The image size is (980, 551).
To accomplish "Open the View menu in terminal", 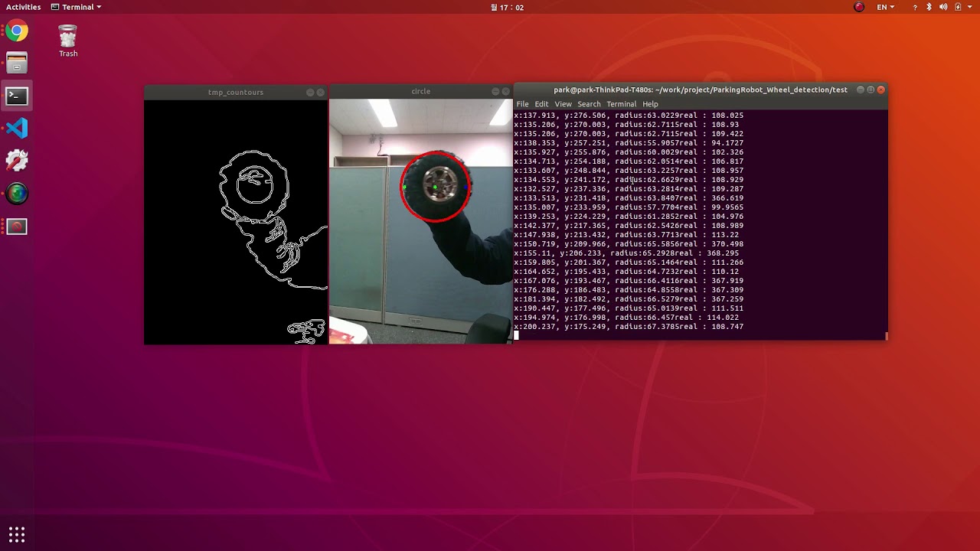I will [x=563, y=104].
